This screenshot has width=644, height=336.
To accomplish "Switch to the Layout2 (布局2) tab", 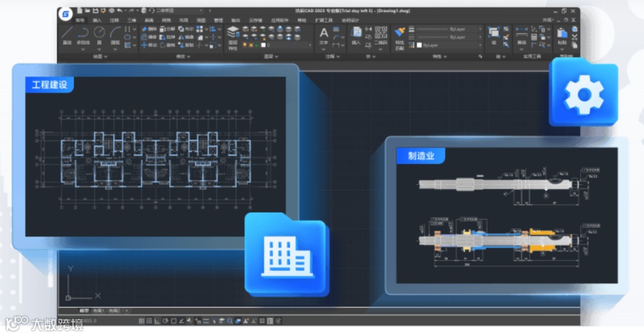I will coord(114,310).
